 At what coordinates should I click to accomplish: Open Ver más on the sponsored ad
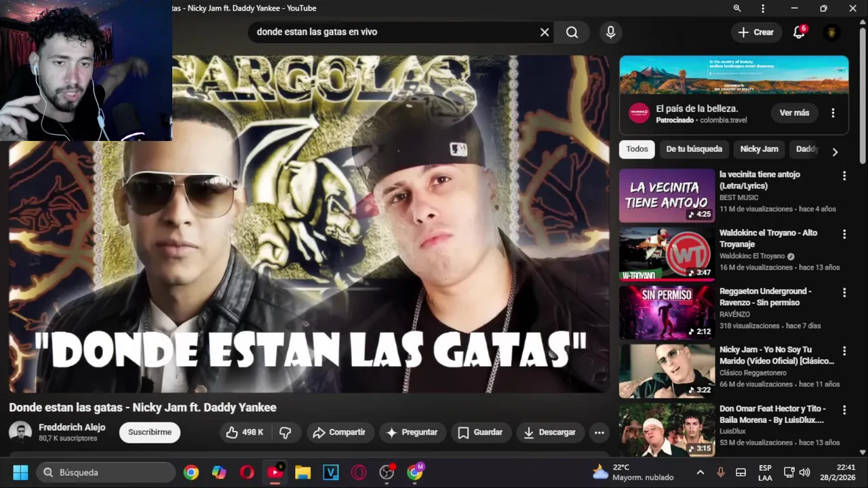click(x=794, y=113)
